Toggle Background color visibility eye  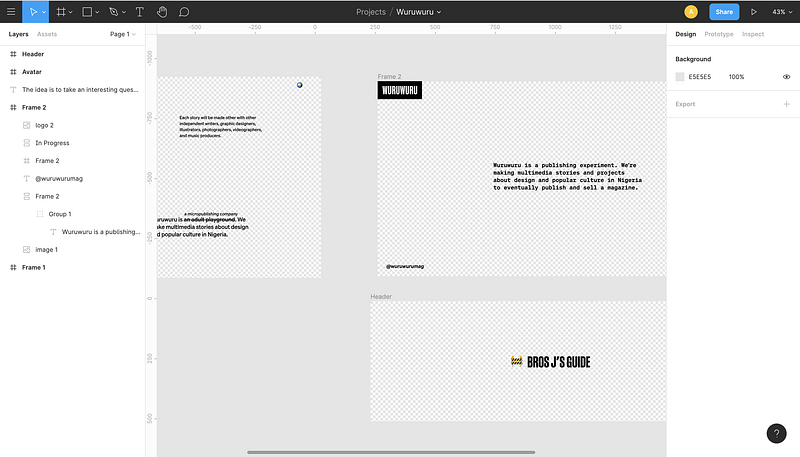click(786, 77)
